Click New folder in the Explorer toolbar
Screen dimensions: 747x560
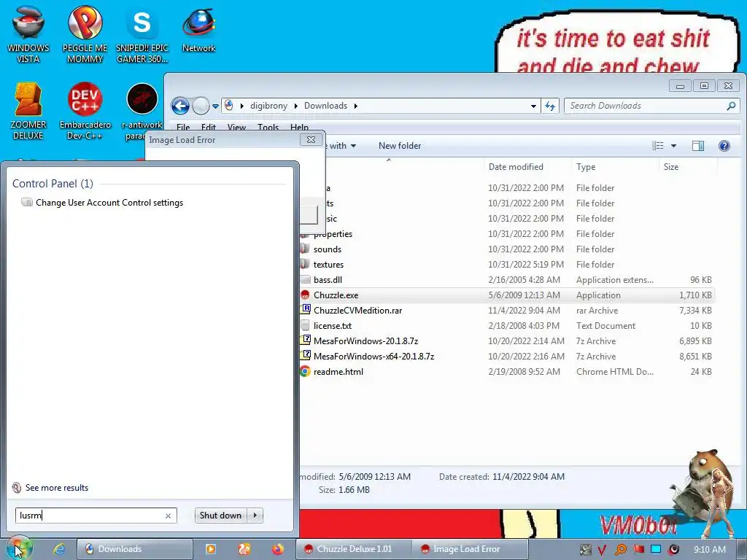click(400, 146)
